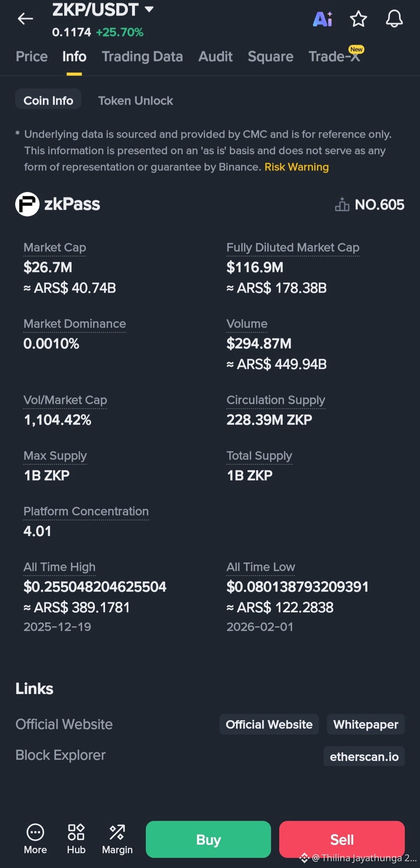The width and height of the screenshot is (420, 868).
Task: Open the Audit tab
Action: (x=215, y=57)
